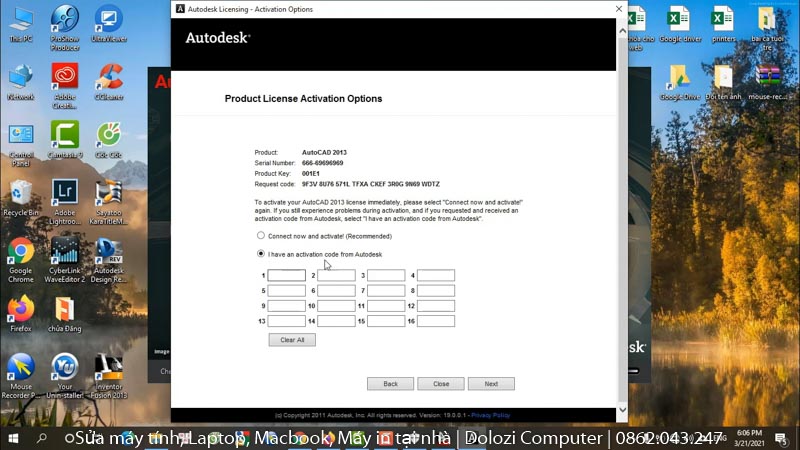
Task: Click the Back button
Action: tap(390, 384)
